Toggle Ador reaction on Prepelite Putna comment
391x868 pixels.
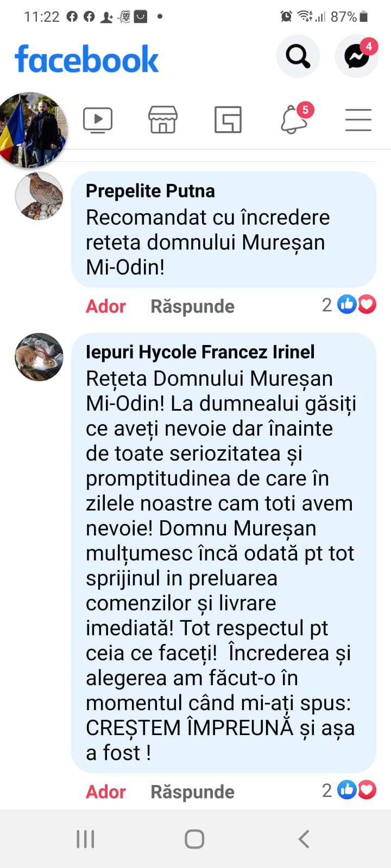tap(106, 306)
